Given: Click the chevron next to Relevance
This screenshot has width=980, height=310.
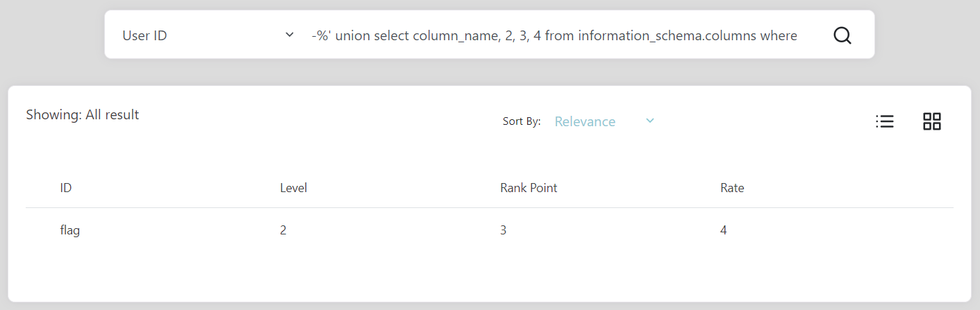Looking at the screenshot, I should (x=650, y=121).
